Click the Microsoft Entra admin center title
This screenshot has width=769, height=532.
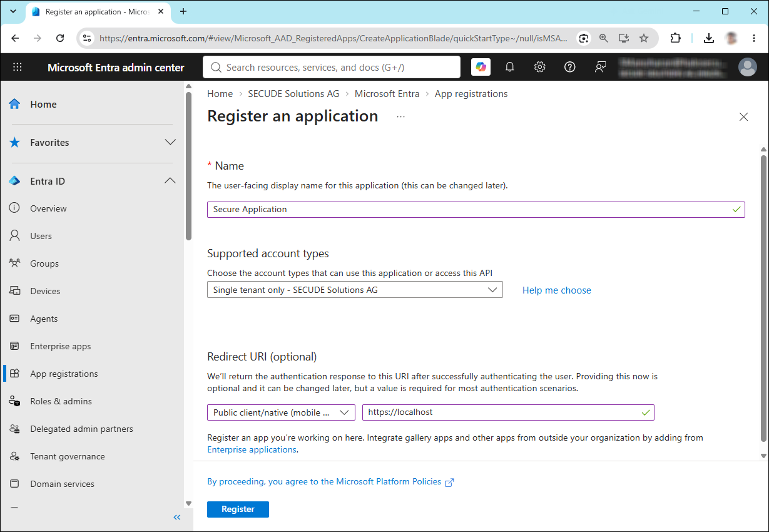(x=116, y=68)
